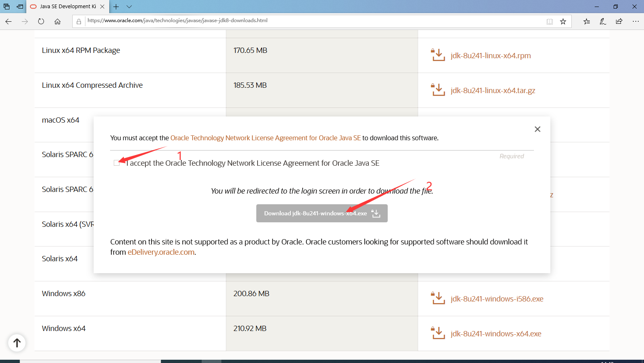
Task: Download jdk-8u241-linux-x64.tar.gz file link
Action: pos(493,91)
